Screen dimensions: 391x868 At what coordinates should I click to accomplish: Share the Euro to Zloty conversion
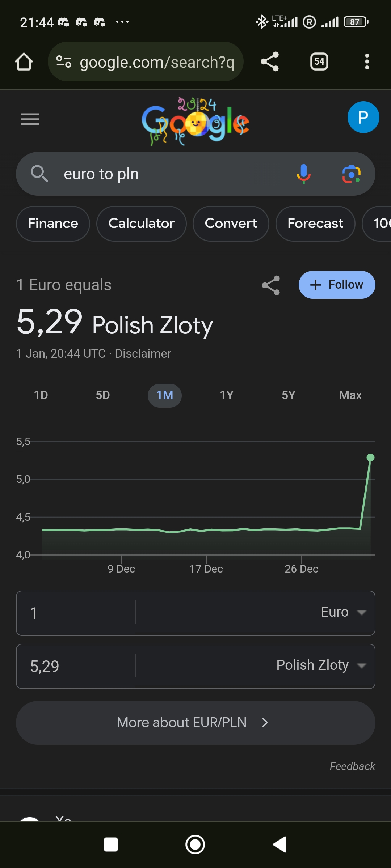click(x=271, y=285)
